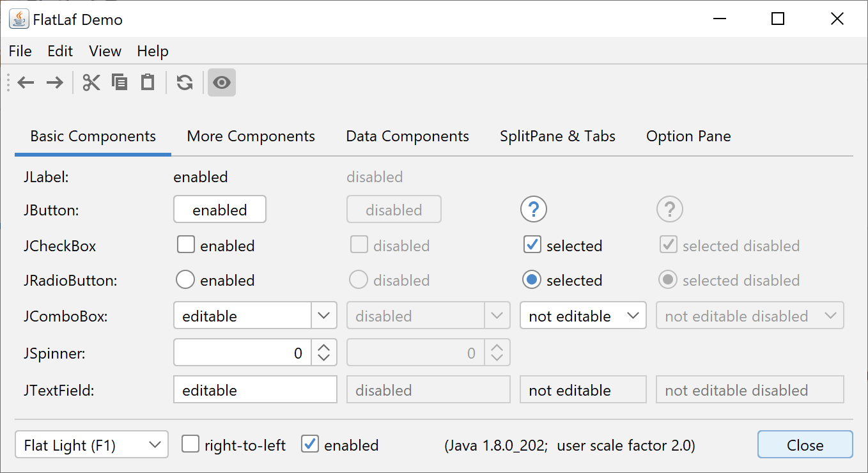The image size is (868, 473).
Task: Click the Close button at bottom right
Action: pos(805,444)
